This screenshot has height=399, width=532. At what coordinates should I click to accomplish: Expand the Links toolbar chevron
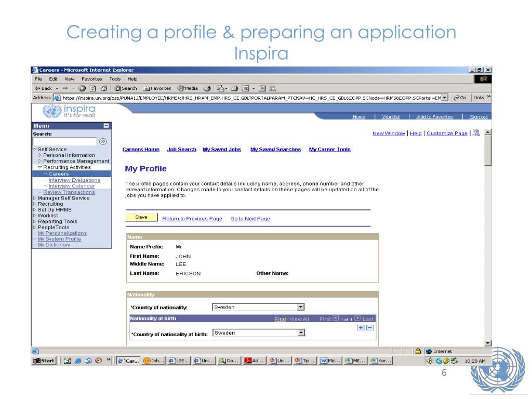point(488,97)
